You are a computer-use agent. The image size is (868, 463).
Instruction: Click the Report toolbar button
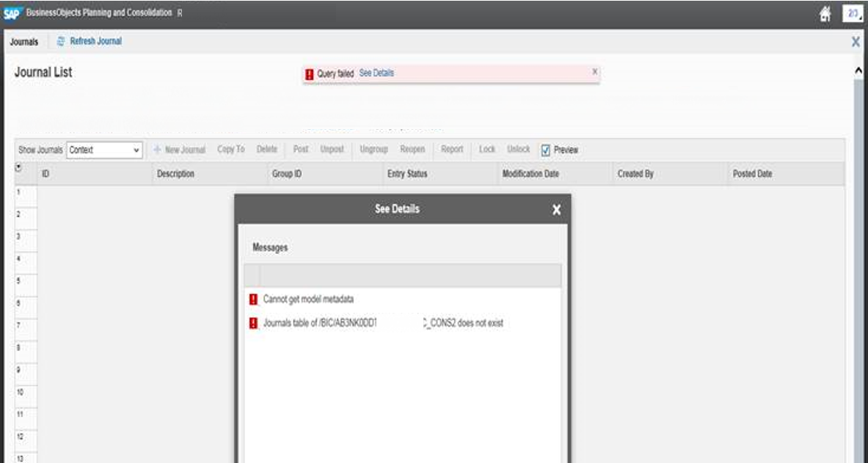452,150
